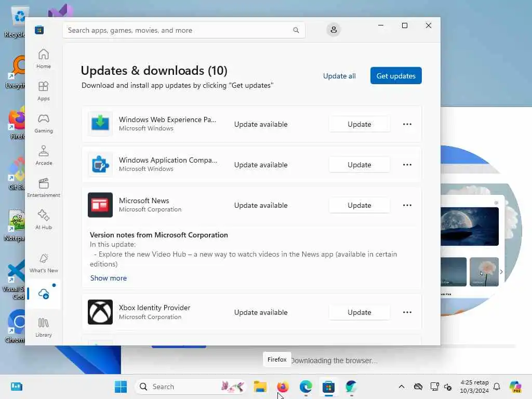Update Windows Web Experience Pack
The width and height of the screenshot is (532, 399).
coord(360,124)
